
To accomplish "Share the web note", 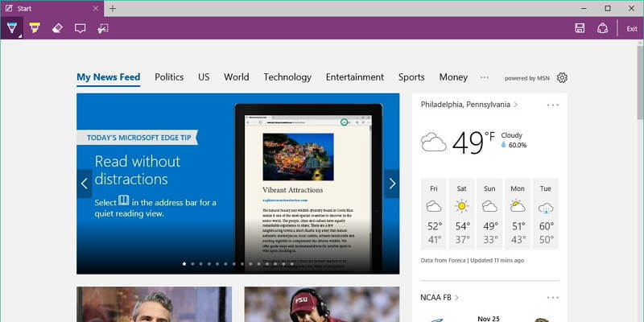I will 602,28.
